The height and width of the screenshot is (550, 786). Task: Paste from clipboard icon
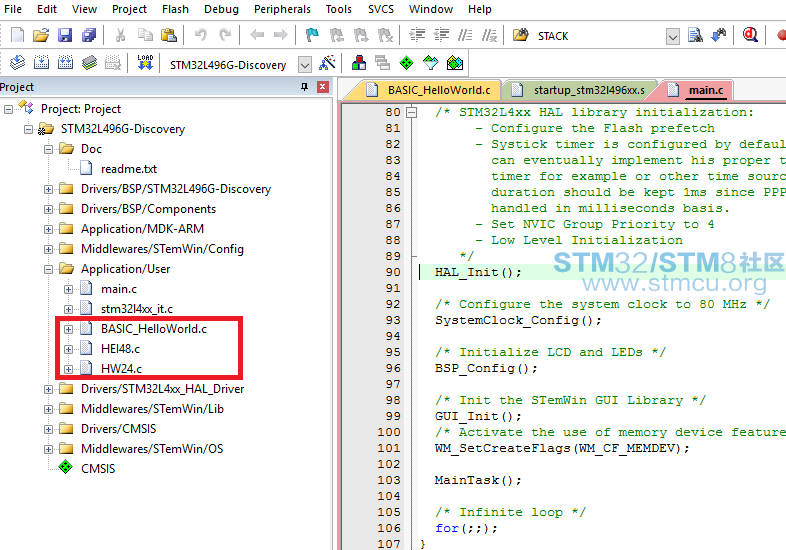click(169, 35)
